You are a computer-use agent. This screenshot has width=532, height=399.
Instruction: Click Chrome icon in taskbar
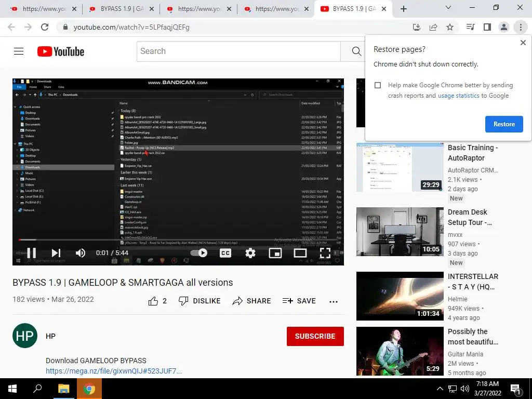tap(89, 389)
